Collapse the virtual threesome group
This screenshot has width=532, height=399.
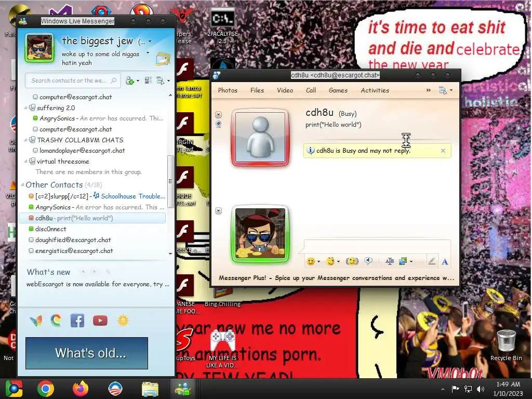[x=26, y=162]
